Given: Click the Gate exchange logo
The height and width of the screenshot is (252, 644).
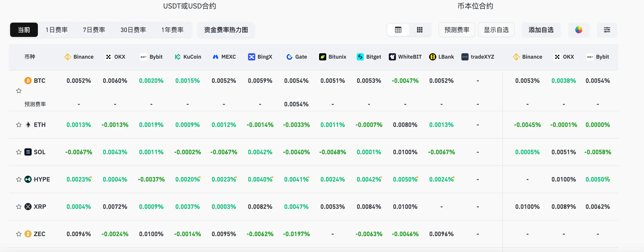Looking at the screenshot, I should [290, 57].
